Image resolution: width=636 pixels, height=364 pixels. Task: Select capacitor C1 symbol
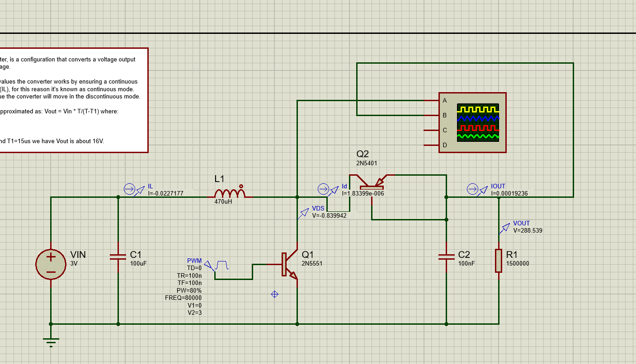[118, 257]
